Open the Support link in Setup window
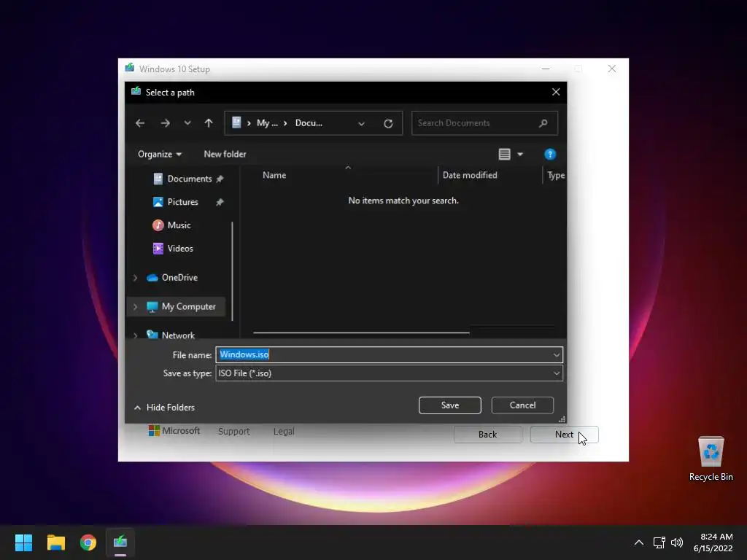 [234, 432]
